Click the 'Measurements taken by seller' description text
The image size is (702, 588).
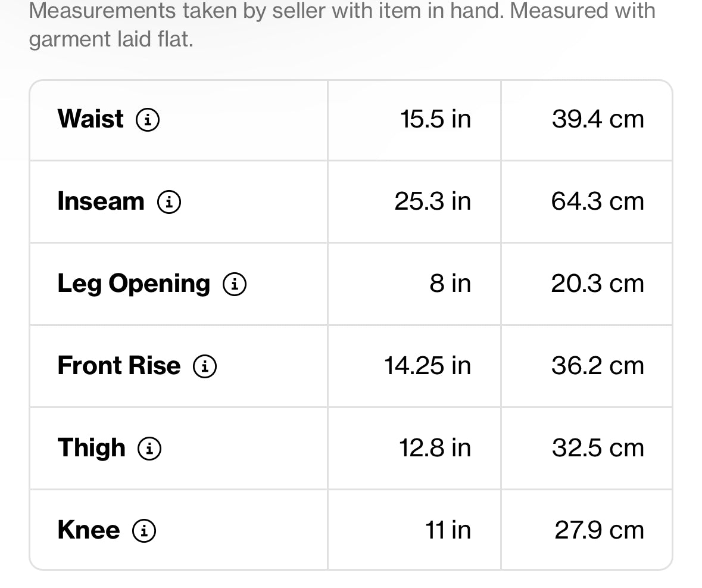click(x=342, y=24)
